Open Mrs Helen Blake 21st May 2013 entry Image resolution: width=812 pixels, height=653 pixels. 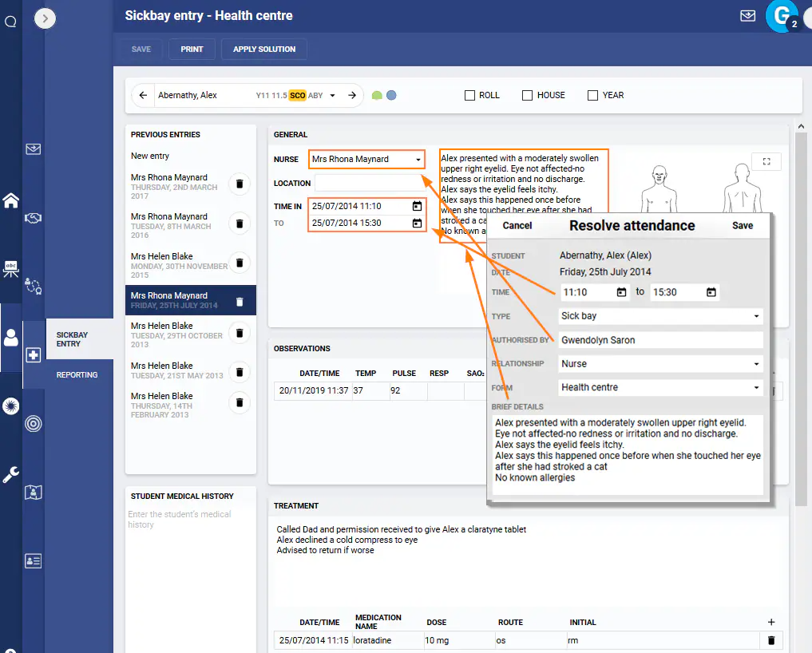(176, 370)
